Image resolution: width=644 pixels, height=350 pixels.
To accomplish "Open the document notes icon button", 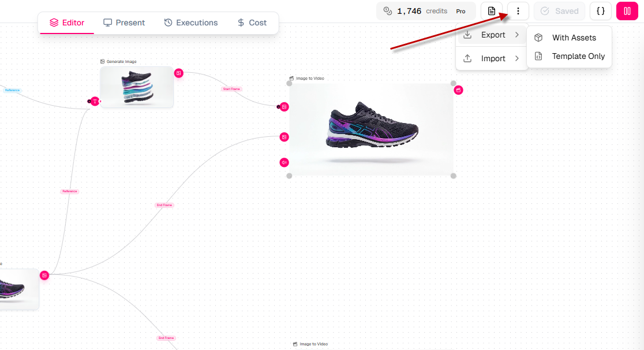I will pos(492,11).
